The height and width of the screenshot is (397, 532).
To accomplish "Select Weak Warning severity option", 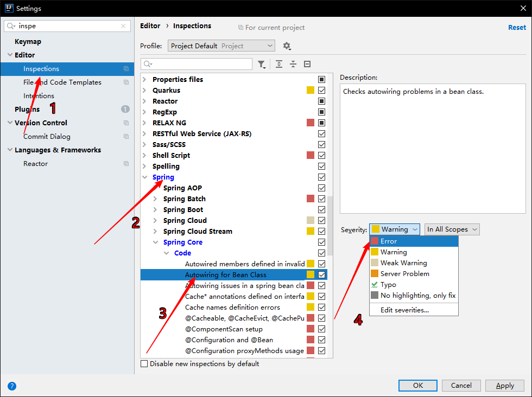I will click(x=414, y=262).
